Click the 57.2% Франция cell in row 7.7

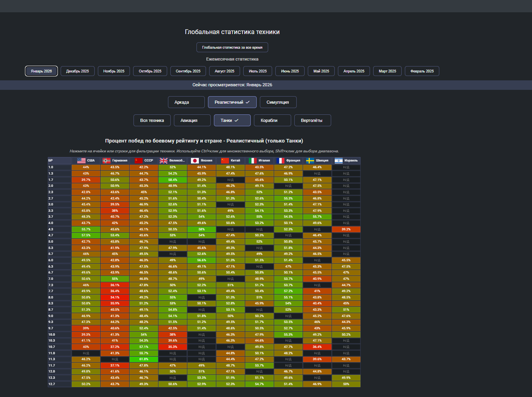[x=288, y=291]
